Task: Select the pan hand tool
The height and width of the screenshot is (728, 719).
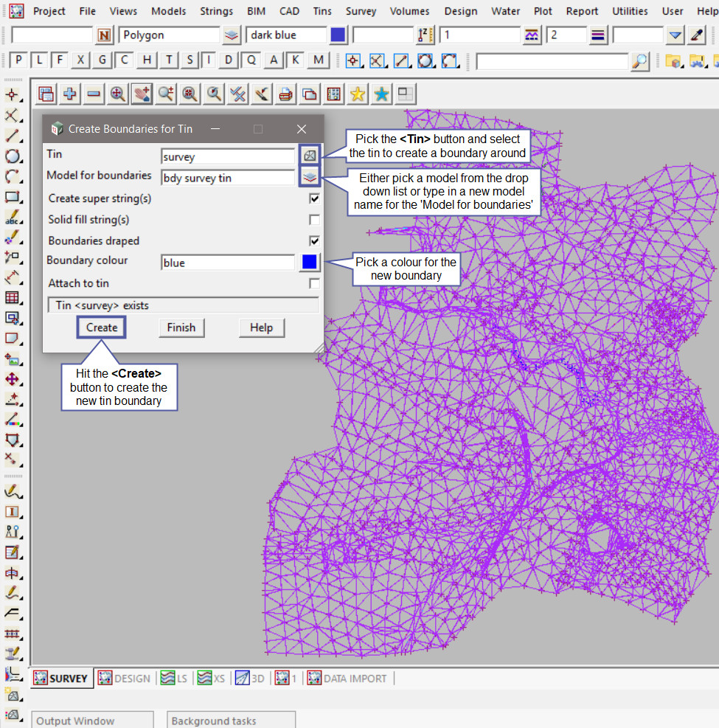Action: pos(142,94)
